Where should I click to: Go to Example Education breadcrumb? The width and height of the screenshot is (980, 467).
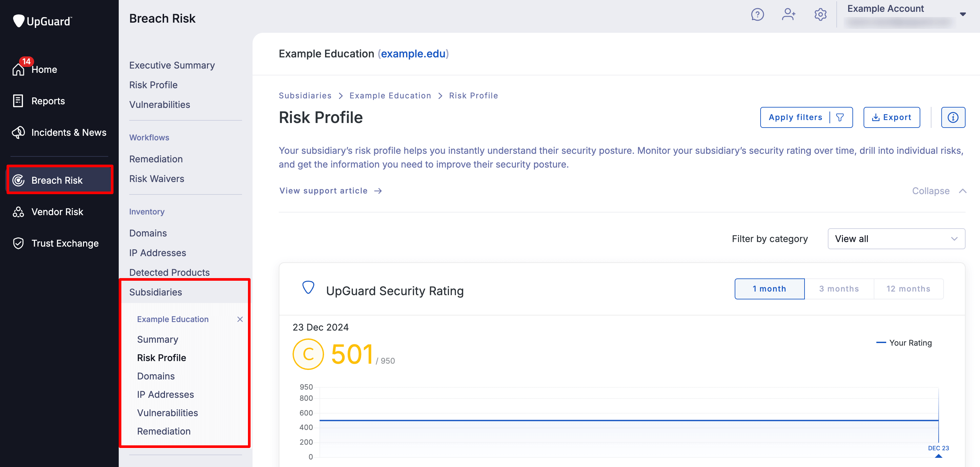(x=390, y=95)
